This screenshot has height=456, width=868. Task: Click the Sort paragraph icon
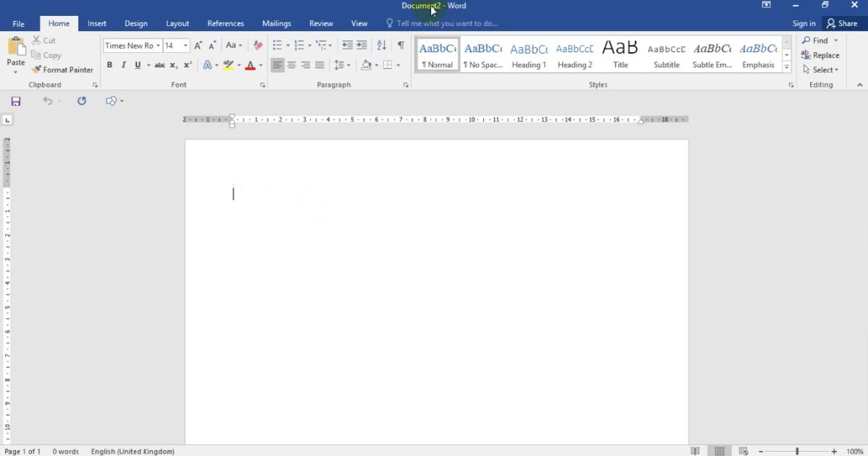click(x=381, y=46)
